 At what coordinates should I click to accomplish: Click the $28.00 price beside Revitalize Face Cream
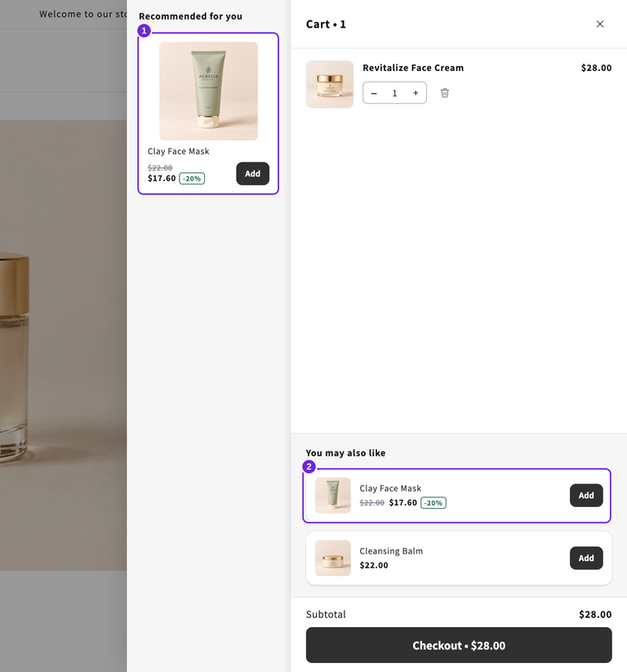point(596,68)
